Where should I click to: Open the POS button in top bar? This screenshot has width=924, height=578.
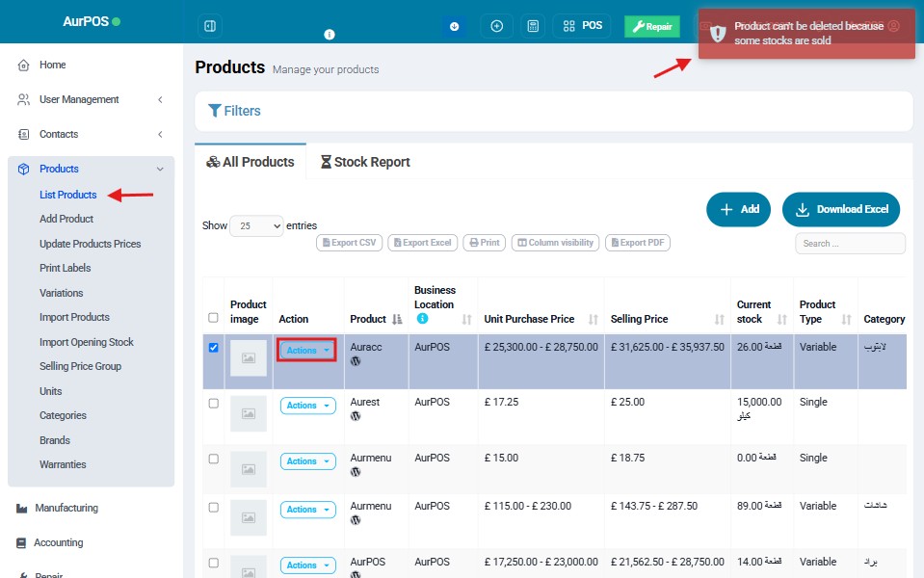point(582,26)
